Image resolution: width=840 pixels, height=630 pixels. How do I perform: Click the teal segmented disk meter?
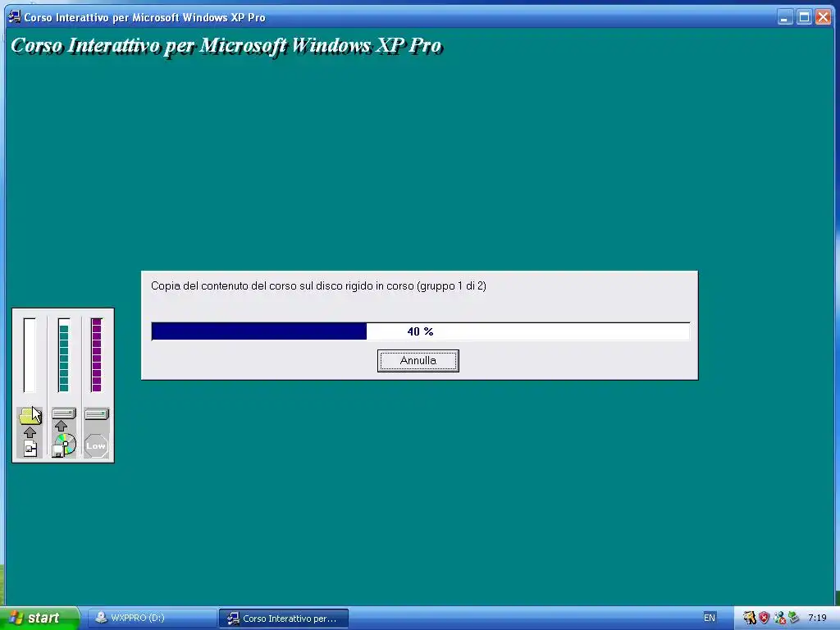point(64,354)
